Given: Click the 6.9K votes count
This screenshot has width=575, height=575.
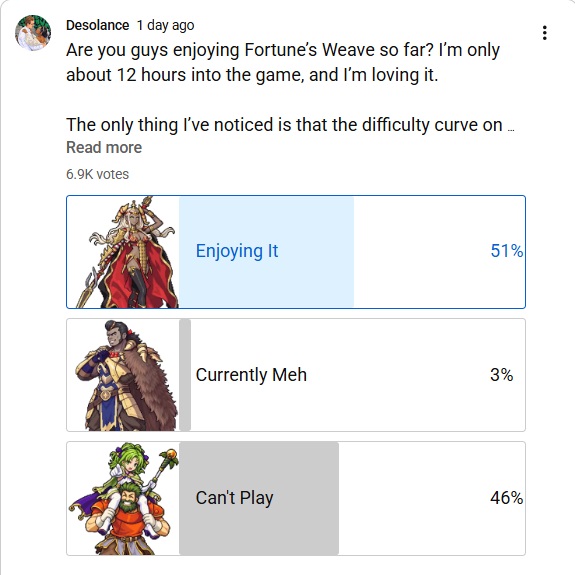Looking at the screenshot, I should pyautogui.click(x=98, y=174).
